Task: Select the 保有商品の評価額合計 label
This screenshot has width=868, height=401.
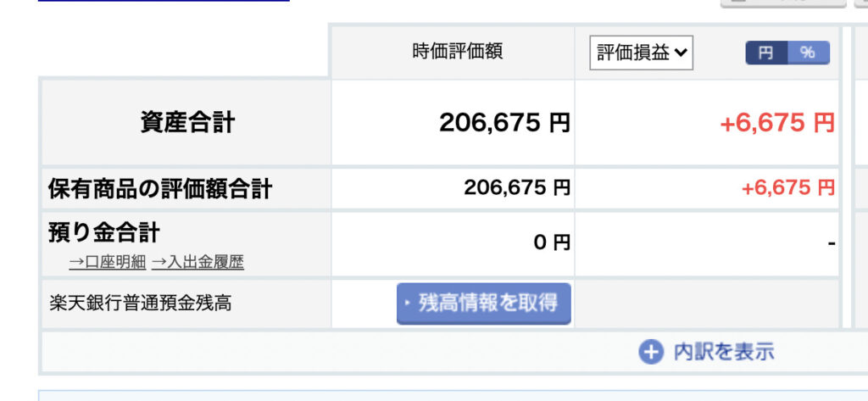Action: click(x=160, y=189)
